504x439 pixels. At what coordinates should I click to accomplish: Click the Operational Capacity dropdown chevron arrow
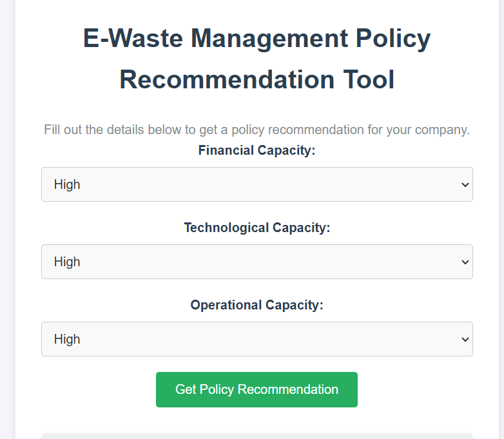click(465, 340)
